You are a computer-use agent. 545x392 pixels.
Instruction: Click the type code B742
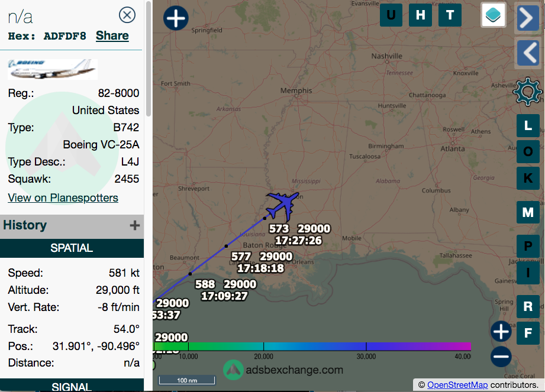[x=126, y=128]
